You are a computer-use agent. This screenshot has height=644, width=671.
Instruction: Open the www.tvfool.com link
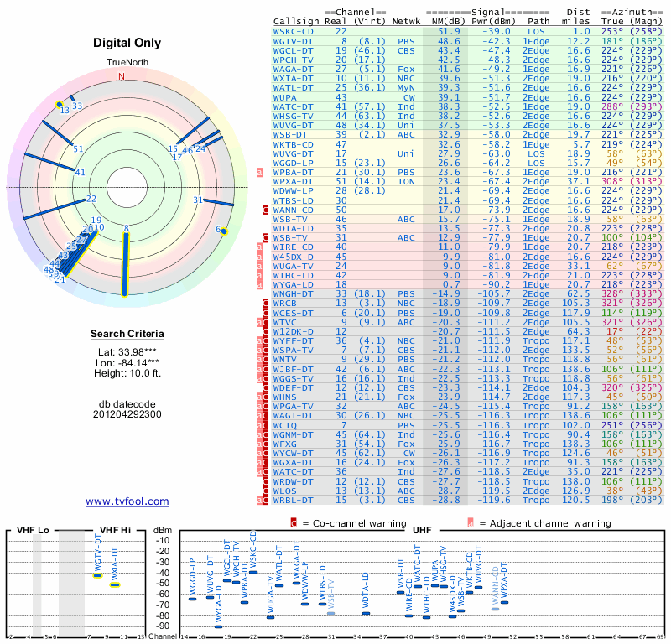pos(127,501)
